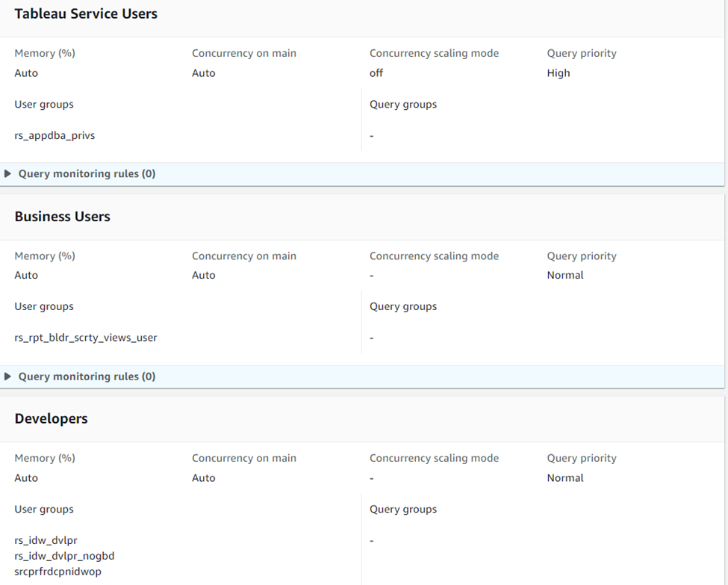This screenshot has height=585, width=728.
Task: Click Concurrency on main label in Developers
Action: tap(244, 458)
